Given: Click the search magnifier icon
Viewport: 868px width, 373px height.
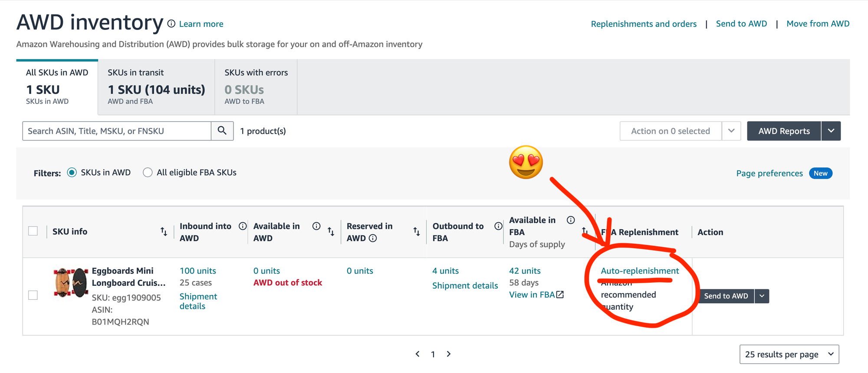Looking at the screenshot, I should [x=222, y=131].
